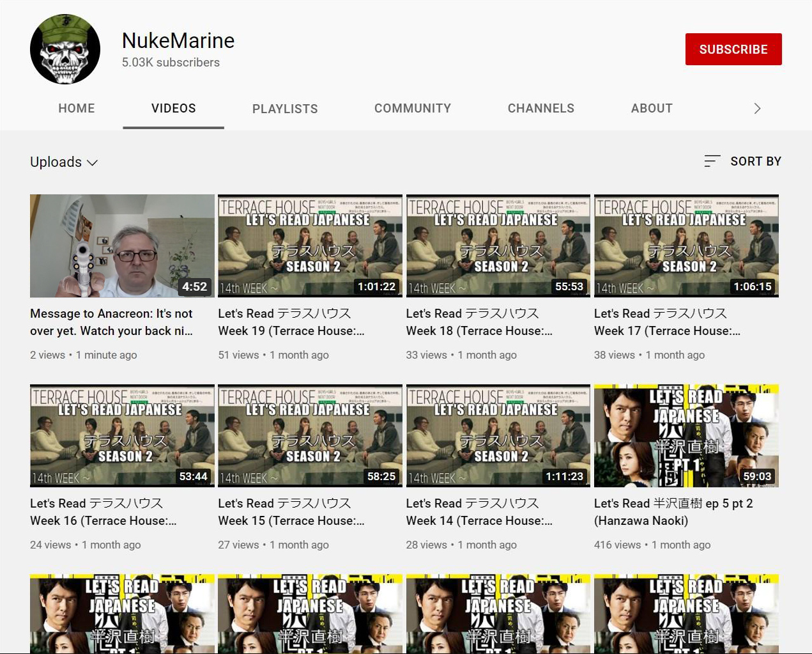Viewport: 812px width, 654px height.
Task: Open Let's Read Week 17 title
Action: coord(668,322)
